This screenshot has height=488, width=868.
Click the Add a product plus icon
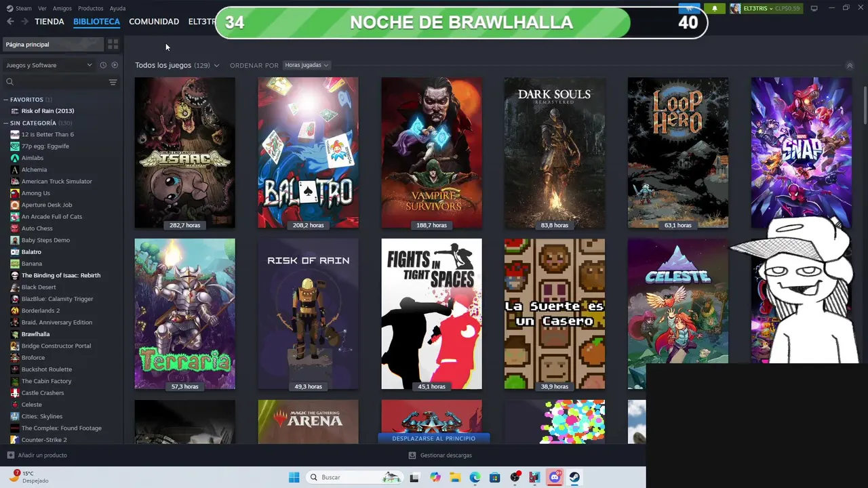tap(10, 455)
